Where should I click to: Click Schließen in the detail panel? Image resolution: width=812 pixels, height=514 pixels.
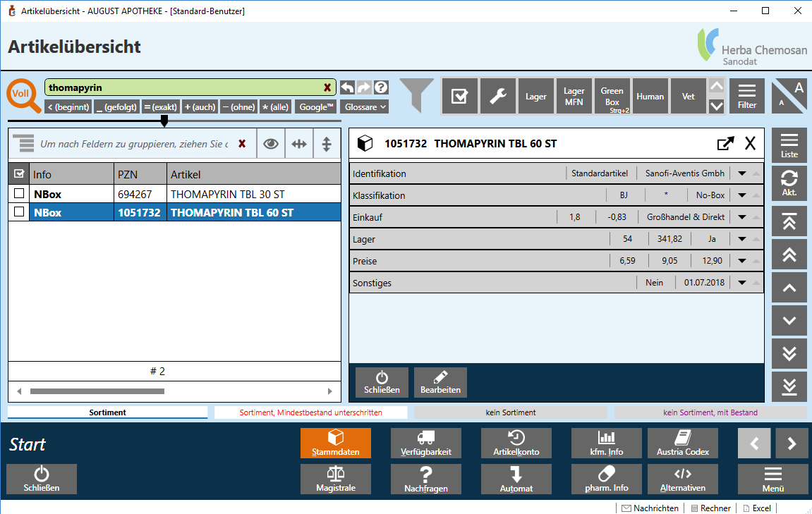coord(382,383)
